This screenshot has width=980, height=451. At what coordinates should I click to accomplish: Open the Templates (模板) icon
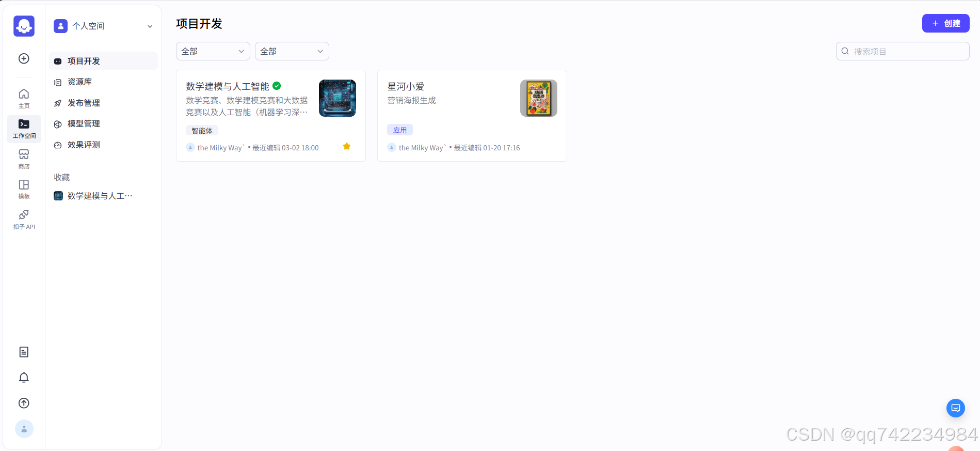click(24, 189)
